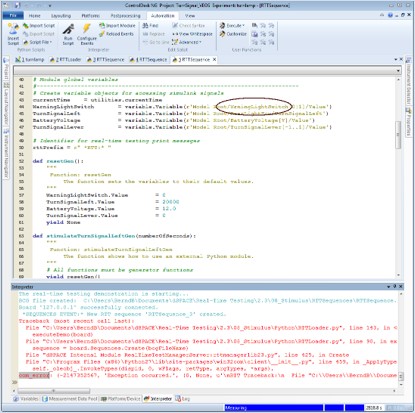Expand the Script File dropdown

tap(38, 42)
